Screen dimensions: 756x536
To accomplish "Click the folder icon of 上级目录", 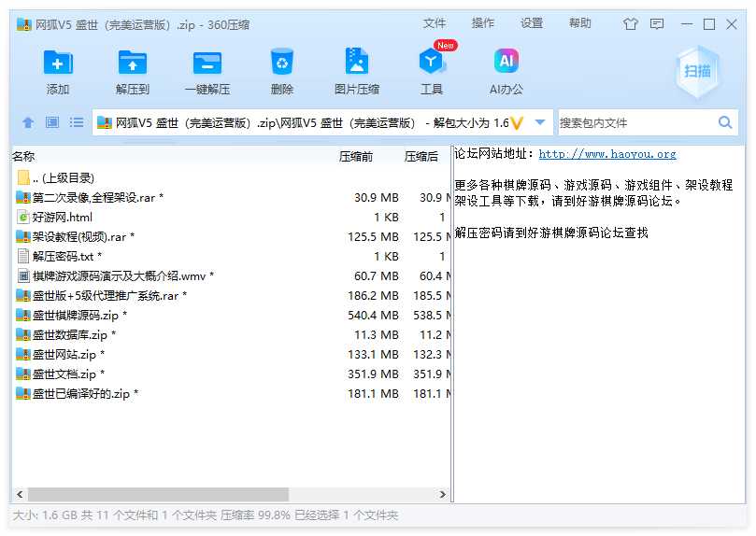I will tap(23, 177).
